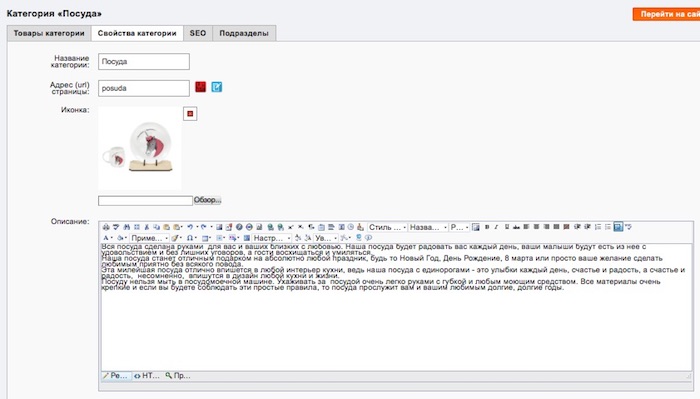Toggle bold formatting in editor toolbar
Viewport: 700px width, 399px height.
pos(487,227)
